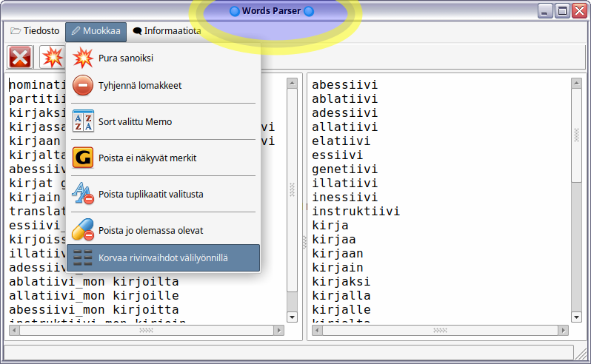Image resolution: width=591 pixels, height=364 pixels.
Task: Click the word illatiivi in right memo
Action: click(x=344, y=183)
